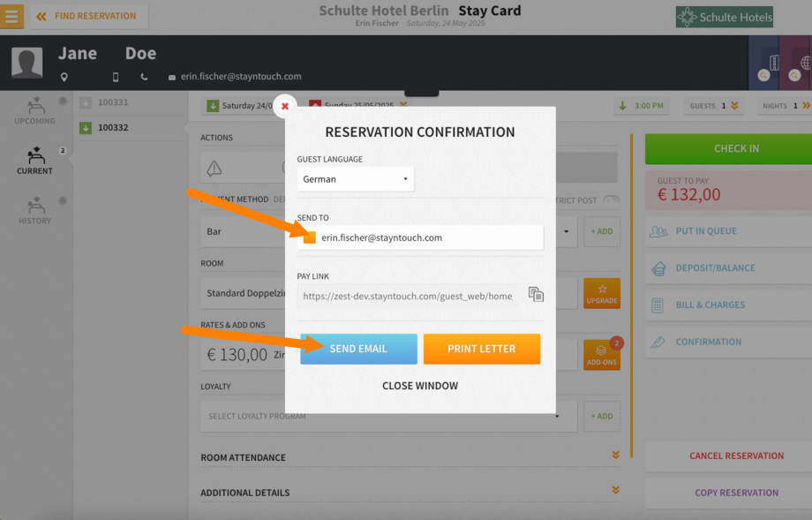Click Cancel Reservation

click(728, 456)
